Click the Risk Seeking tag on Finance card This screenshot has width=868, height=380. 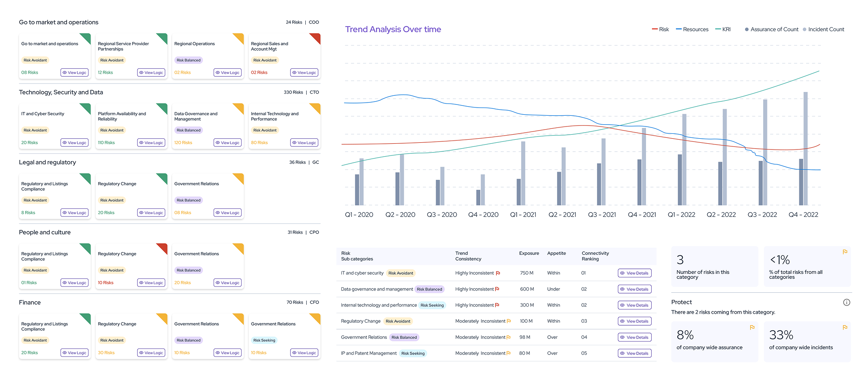(264, 340)
